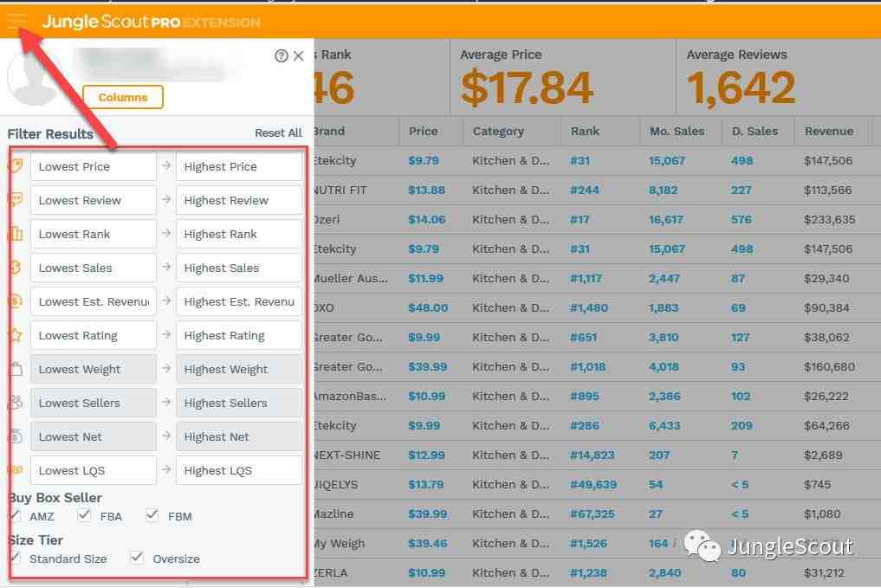
Task: Click daily sales value 576
Action: click(x=741, y=220)
